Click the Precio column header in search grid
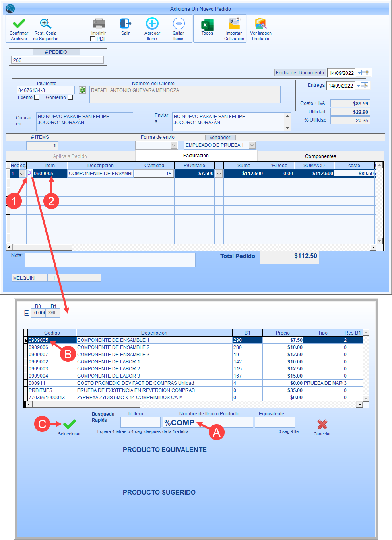 coord(283,333)
